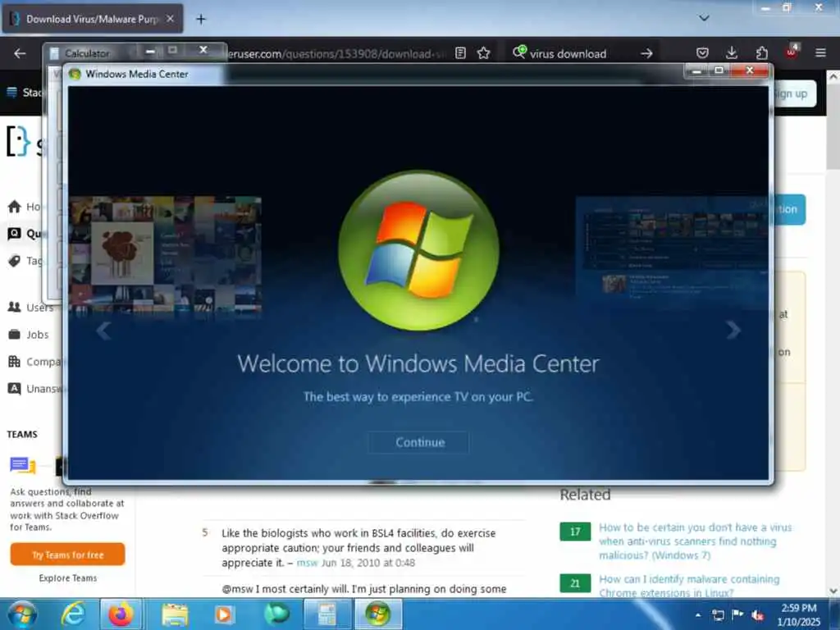Open Firefox downloads panel

coord(732,53)
